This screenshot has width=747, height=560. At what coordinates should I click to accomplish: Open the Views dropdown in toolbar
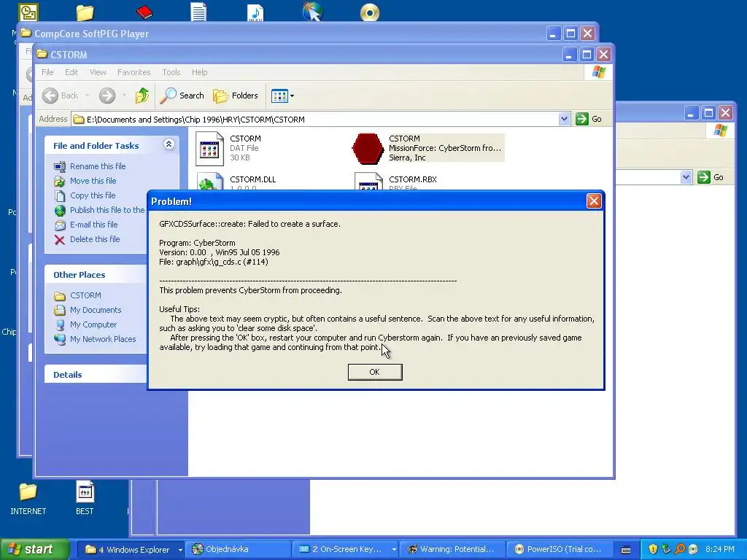click(x=282, y=96)
